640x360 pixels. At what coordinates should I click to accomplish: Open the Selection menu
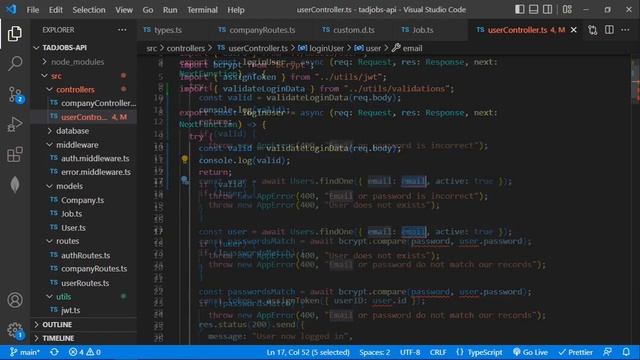(89, 10)
